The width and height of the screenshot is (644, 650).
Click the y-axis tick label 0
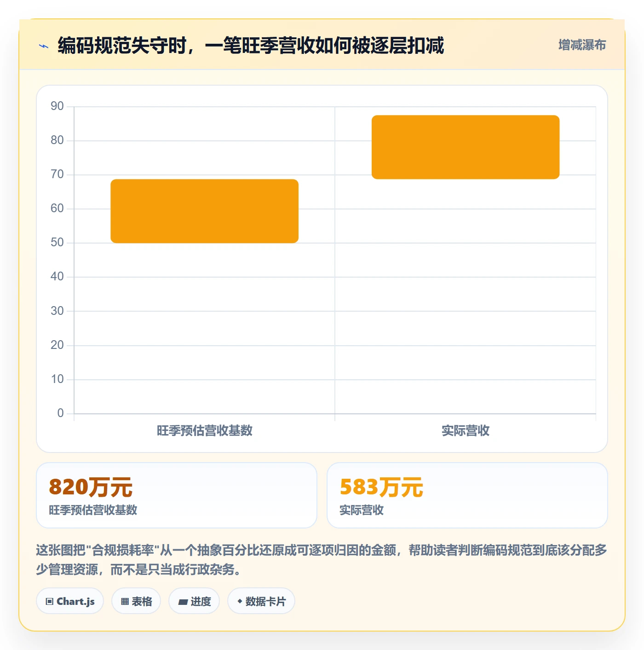click(x=60, y=413)
